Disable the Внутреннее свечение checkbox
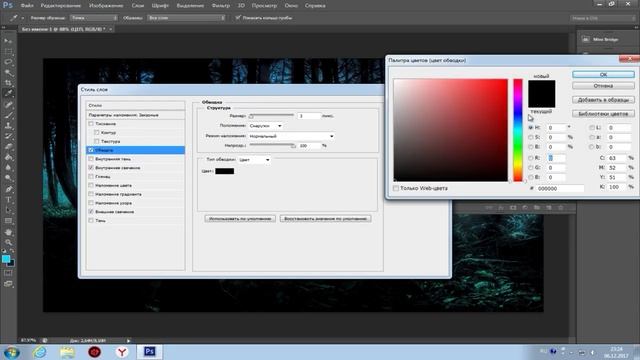This screenshot has width=640, height=360. coord(91,168)
